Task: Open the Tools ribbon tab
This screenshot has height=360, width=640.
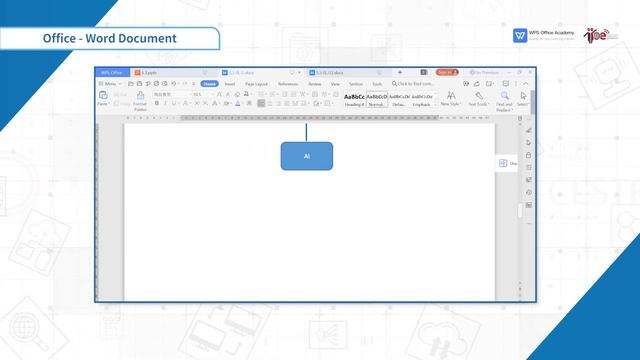Action: [x=377, y=84]
